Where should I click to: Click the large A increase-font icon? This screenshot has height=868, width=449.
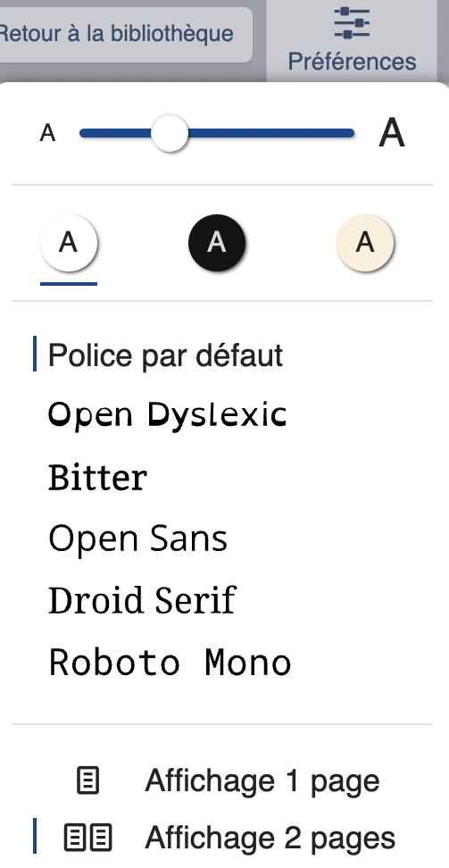click(x=391, y=133)
